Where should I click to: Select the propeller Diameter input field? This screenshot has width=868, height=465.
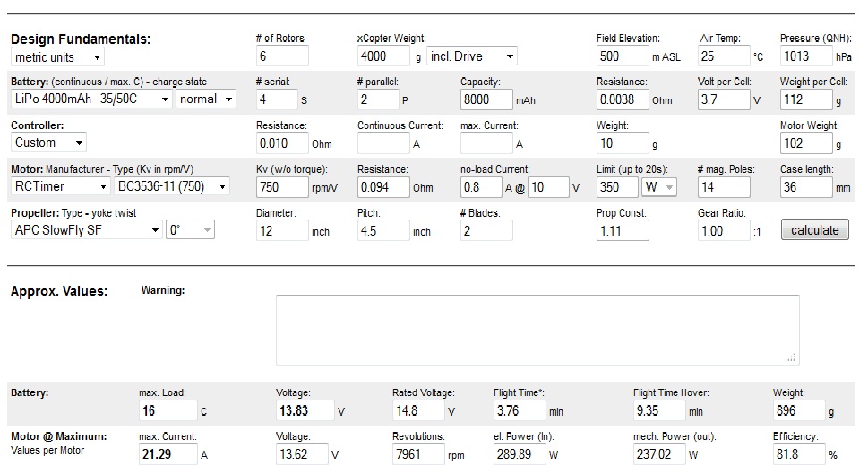(x=281, y=230)
